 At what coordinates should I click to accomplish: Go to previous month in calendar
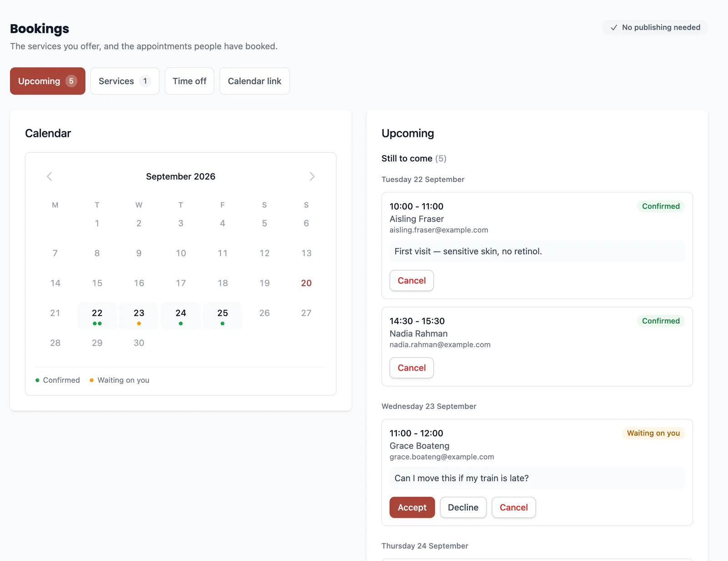click(50, 177)
